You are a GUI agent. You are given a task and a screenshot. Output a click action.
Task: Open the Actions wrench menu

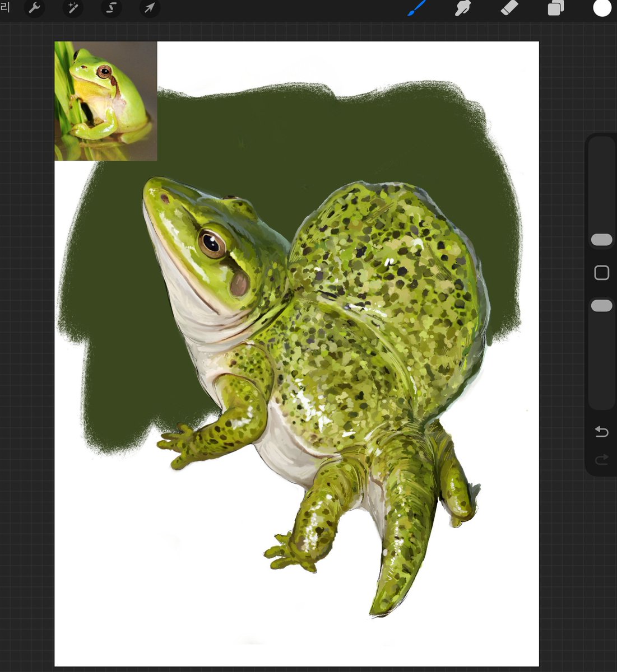pos(34,8)
